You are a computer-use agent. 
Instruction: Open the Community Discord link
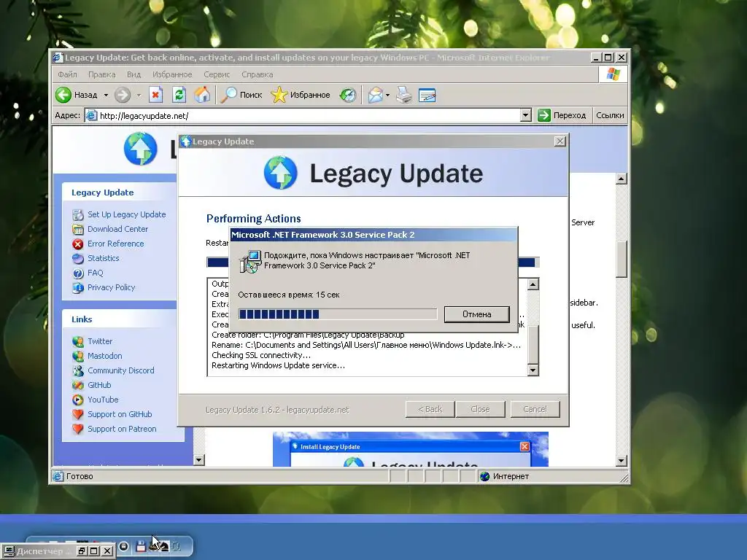coord(121,370)
